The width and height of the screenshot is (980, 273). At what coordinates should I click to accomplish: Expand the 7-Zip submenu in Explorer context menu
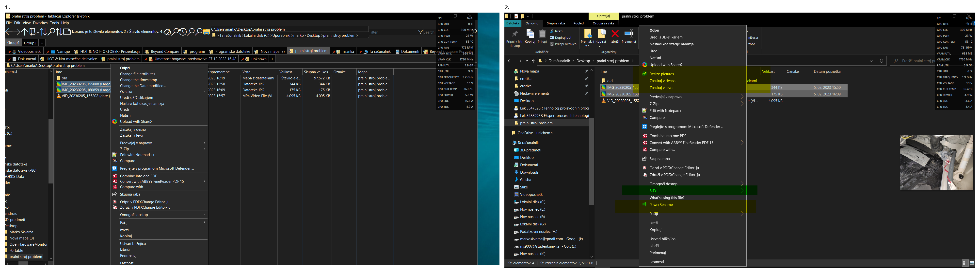coord(692,104)
